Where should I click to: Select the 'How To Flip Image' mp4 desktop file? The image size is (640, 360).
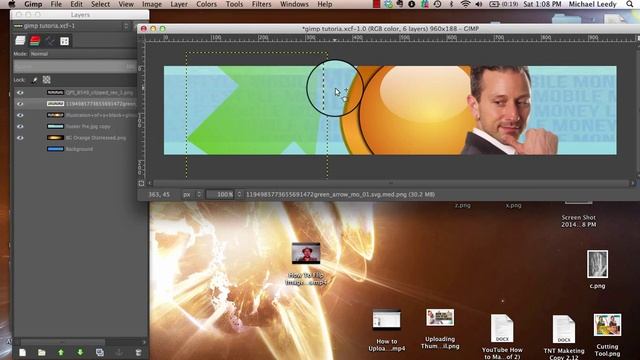(306, 263)
